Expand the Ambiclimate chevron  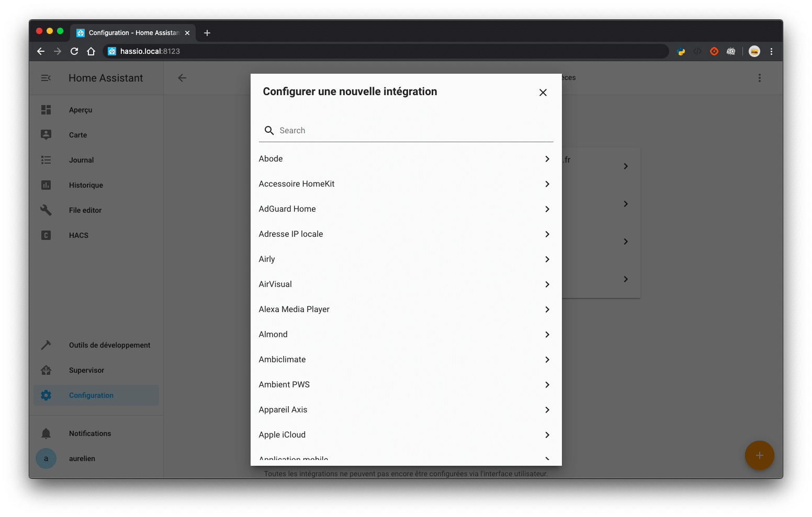547,360
